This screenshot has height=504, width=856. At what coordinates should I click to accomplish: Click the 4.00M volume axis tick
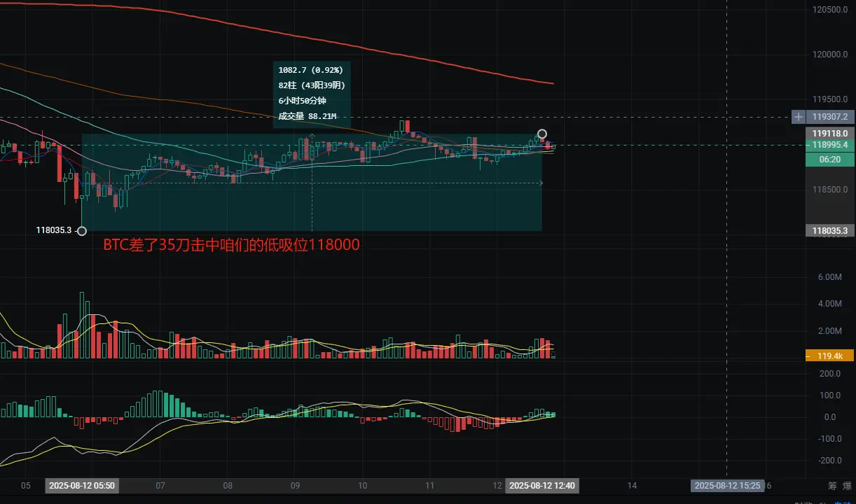point(829,304)
